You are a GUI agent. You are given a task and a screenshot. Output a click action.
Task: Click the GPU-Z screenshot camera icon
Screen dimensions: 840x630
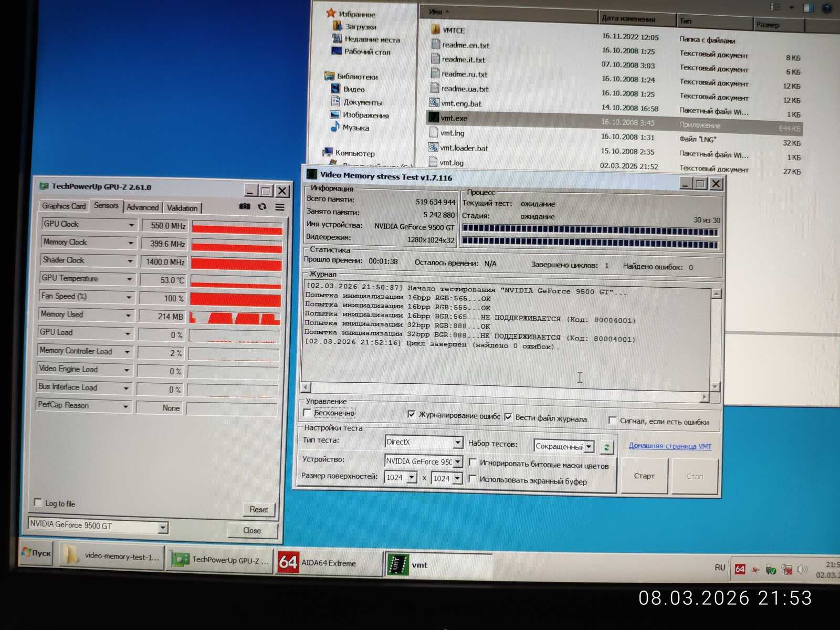[x=245, y=206]
